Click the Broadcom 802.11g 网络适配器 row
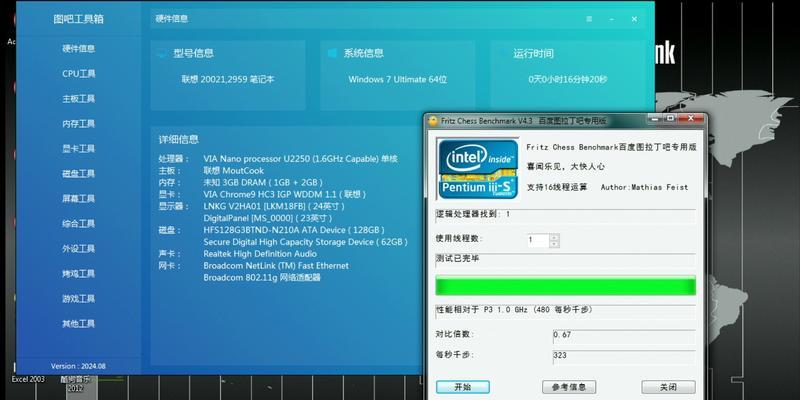800x400 pixels. [x=262, y=278]
